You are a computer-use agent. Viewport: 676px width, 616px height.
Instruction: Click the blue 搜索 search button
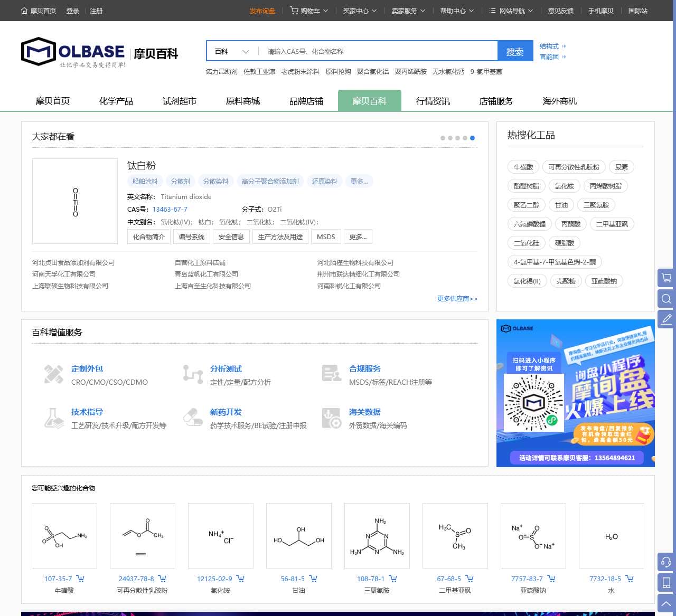[515, 51]
